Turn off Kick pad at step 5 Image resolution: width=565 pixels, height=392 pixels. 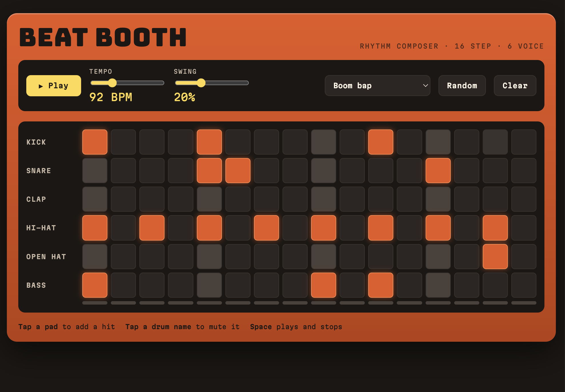coord(209,142)
